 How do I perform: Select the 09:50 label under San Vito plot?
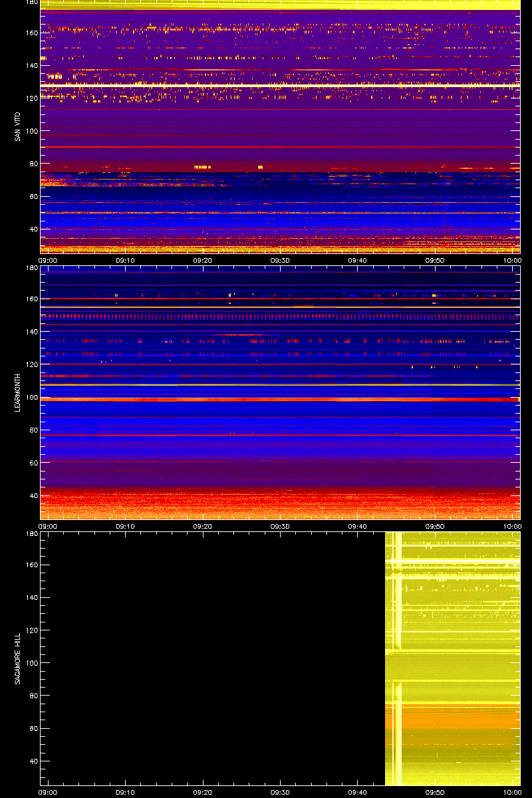(435, 261)
